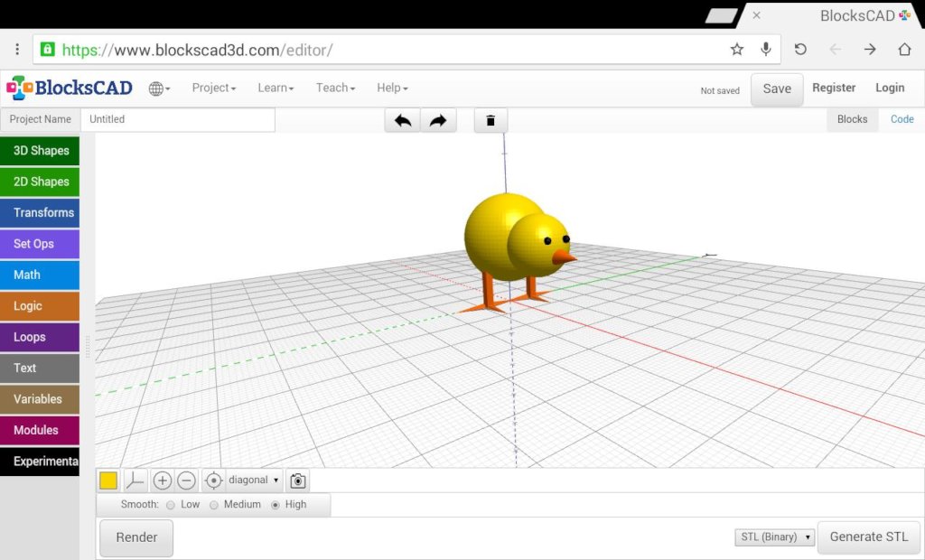The width and height of the screenshot is (925, 560).
Task: Open the browser home icon
Action: 904,49
